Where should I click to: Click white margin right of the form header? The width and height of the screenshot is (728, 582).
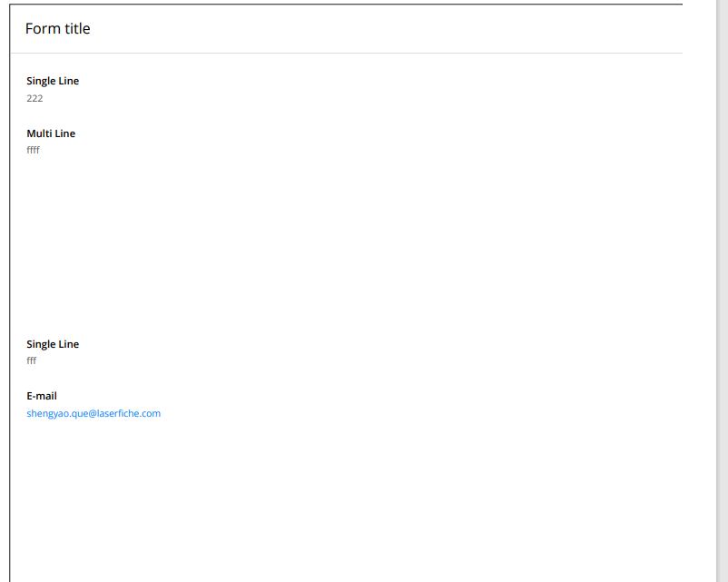pyautogui.click(x=699, y=28)
